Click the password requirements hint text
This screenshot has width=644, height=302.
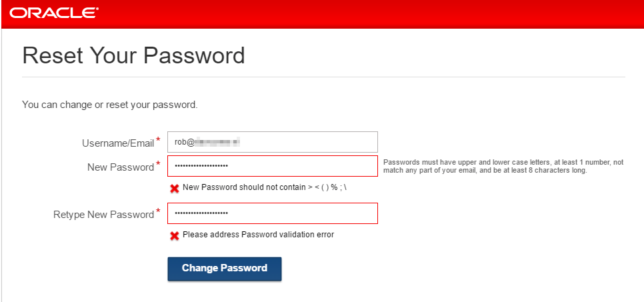[503, 167]
